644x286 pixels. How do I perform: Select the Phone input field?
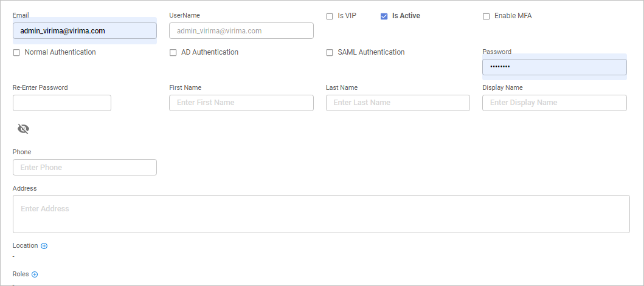[x=85, y=168]
